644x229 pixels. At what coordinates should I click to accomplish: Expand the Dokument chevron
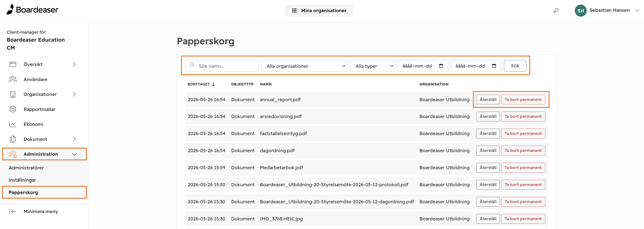point(74,139)
